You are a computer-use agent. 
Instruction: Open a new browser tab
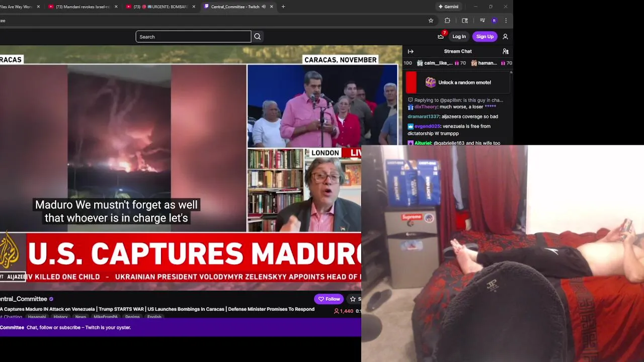click(283, 7)
